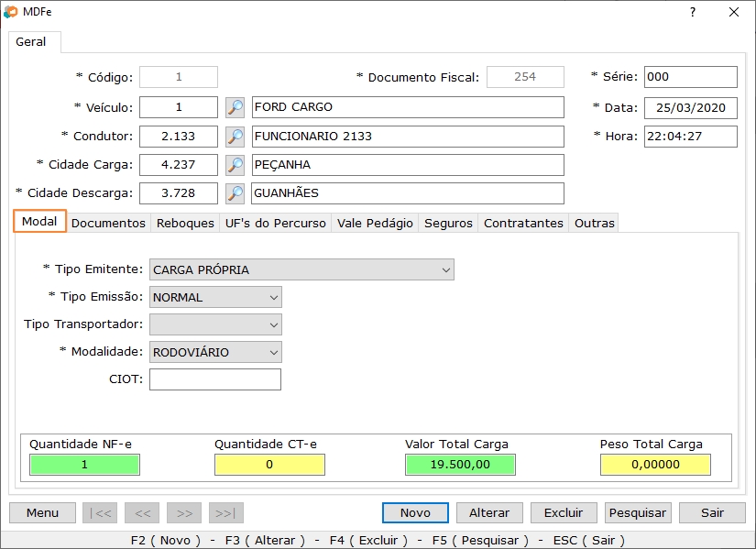View the UF's do Percurso tab
Image resolution: width=756 pixels, height=549 pixels.
click(277, 222)
